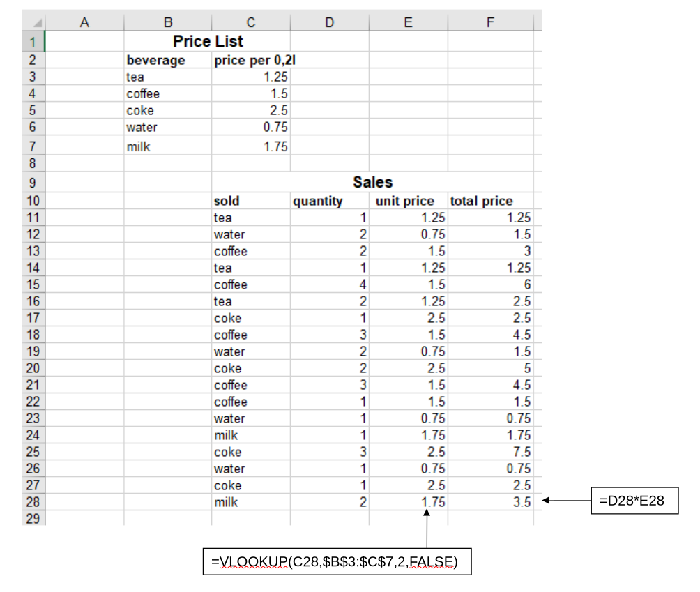Select row 1 header
The image size is (700, 592).
click(x=33, y=42)
